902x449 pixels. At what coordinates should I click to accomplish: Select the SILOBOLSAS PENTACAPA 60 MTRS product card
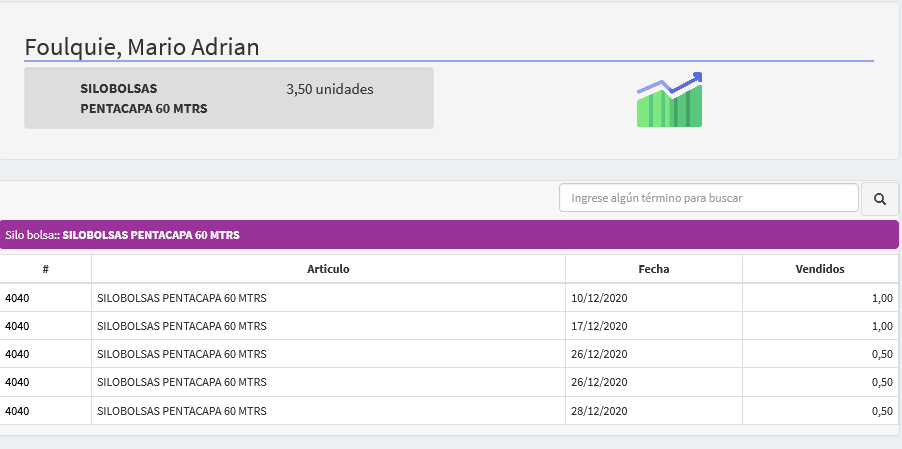coord(228,98)
